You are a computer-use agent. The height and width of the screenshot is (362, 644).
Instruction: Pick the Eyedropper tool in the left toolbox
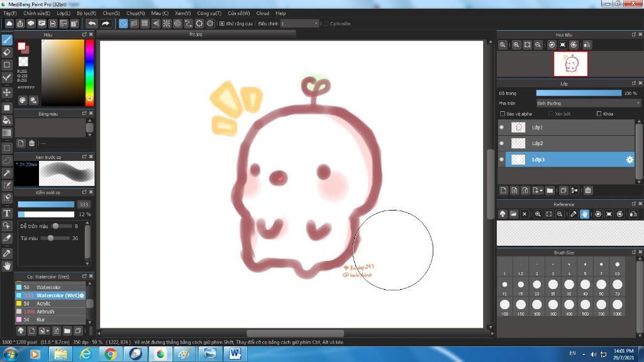click(7, 254)
